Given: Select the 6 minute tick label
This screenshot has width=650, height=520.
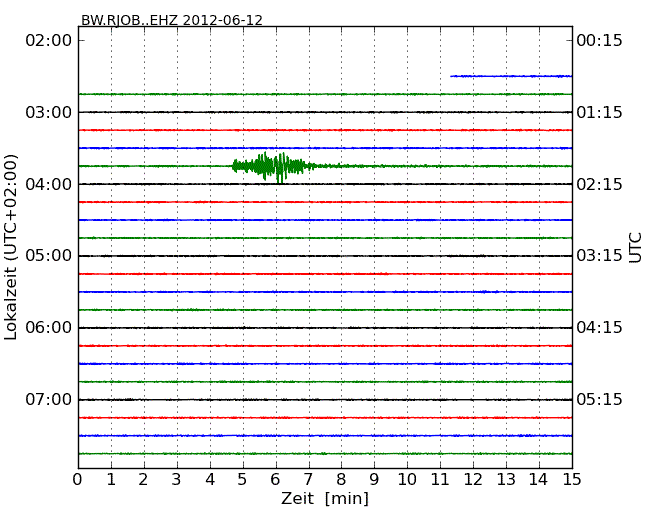Looking at the screenshot, I should [276, 480].
